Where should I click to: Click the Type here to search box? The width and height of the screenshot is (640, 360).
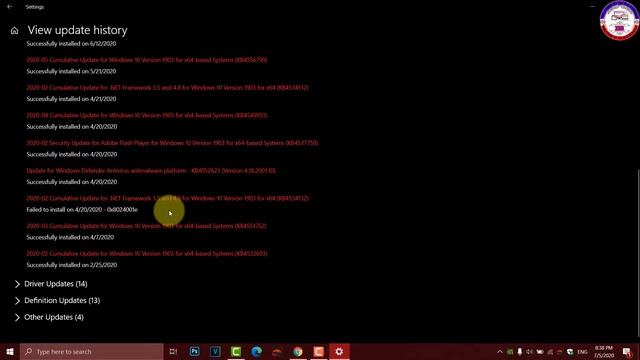tap(92, 351)
